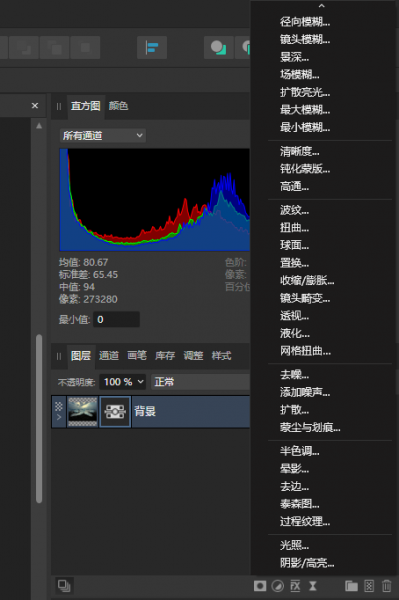Choose 晕影... from the menu

294,469
